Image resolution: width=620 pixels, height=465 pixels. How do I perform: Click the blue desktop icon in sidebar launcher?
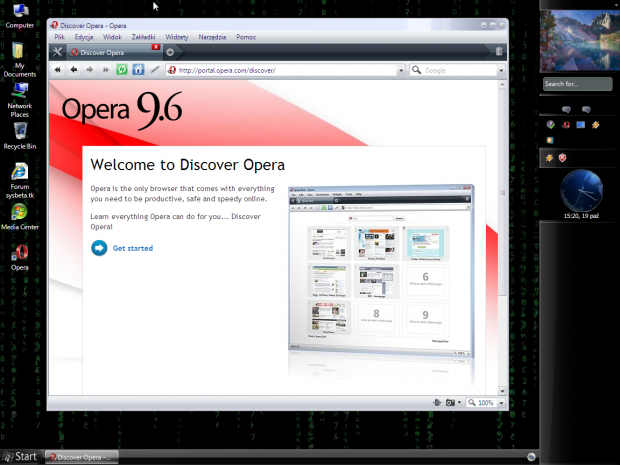580,125
